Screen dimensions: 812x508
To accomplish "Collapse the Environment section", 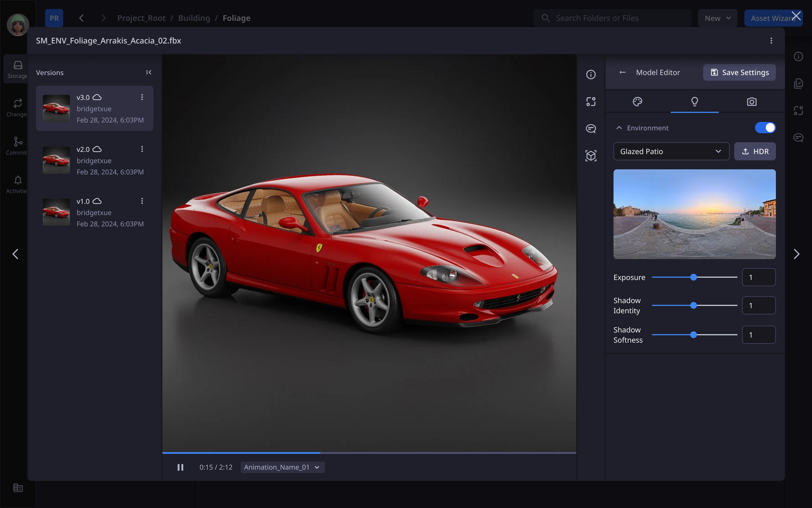I will [619, 128].
